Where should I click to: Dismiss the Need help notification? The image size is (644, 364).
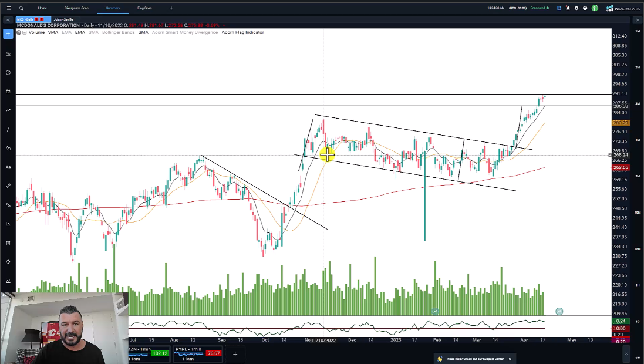[510, 359]
